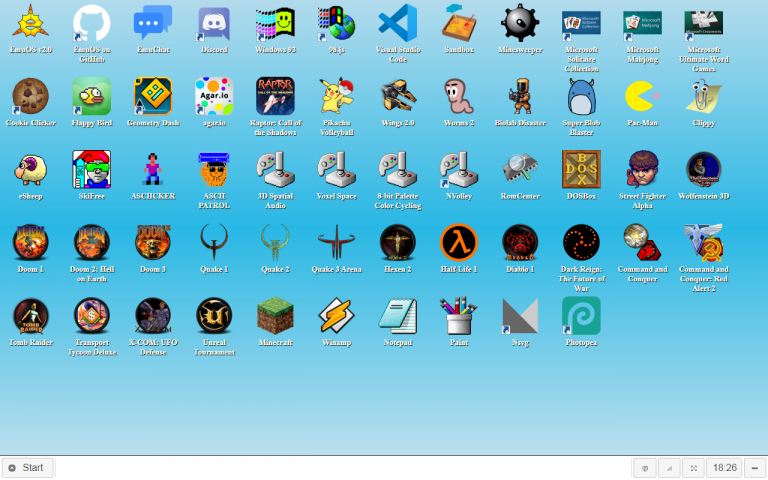The width and height of the screenshot is (768, 480).
Task: Open Command and Conquer icon
Action: (x=643, y=242)
